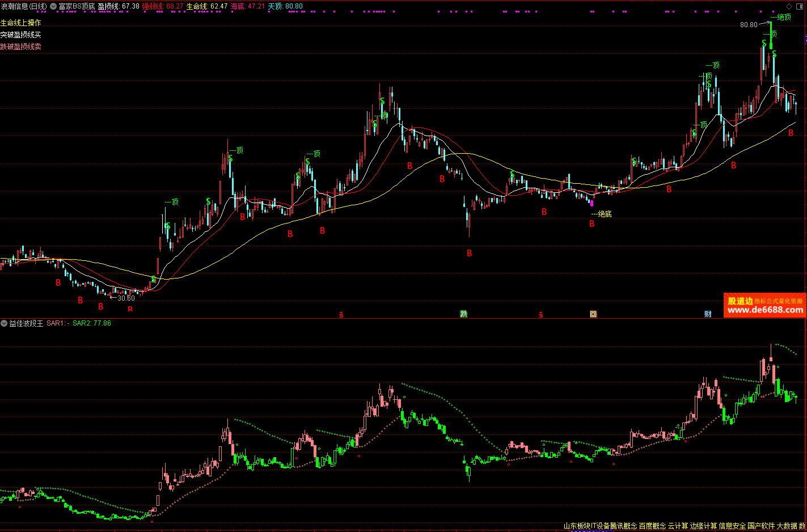Click the orange 回 event icon
This screenshot has height=532, width=807.
(593, 314)
